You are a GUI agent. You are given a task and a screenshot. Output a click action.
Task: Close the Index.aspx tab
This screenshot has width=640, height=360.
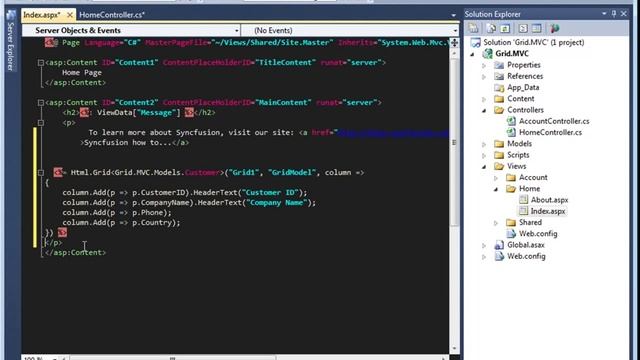(x=70, y=15)
